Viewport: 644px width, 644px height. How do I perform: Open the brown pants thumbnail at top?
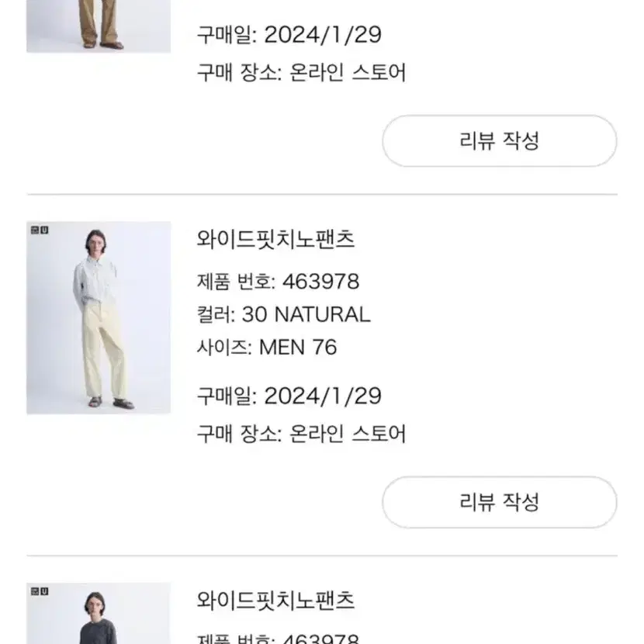pyautogui.click(x=99, y=26)
